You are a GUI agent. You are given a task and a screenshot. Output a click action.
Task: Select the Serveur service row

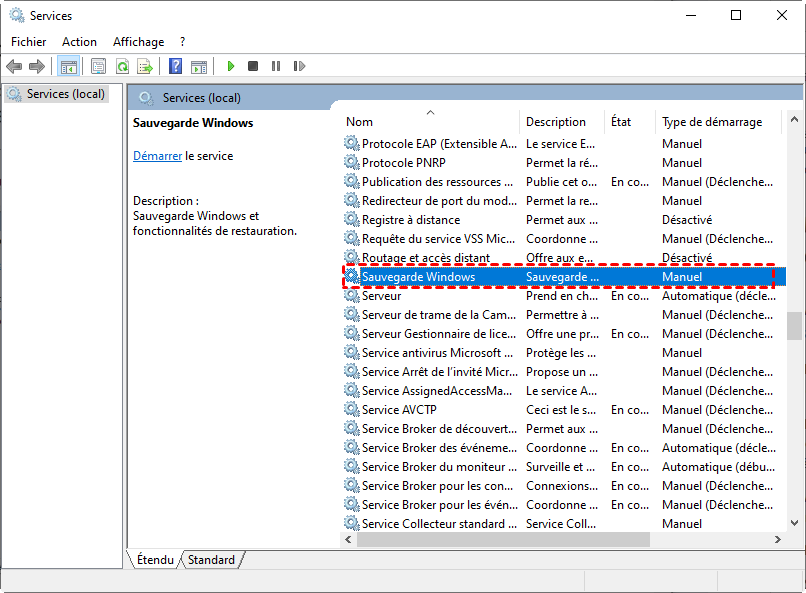tap(382, 296)
